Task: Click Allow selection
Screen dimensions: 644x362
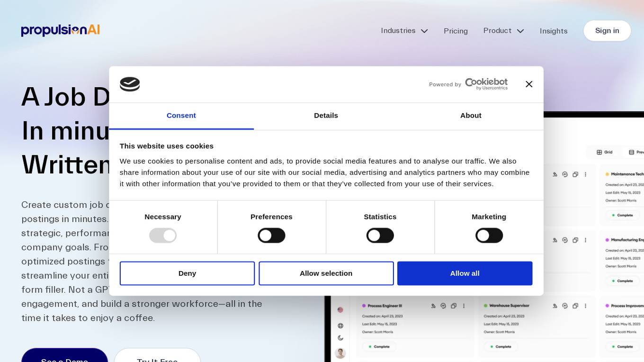Action: [x=326, y=273]
